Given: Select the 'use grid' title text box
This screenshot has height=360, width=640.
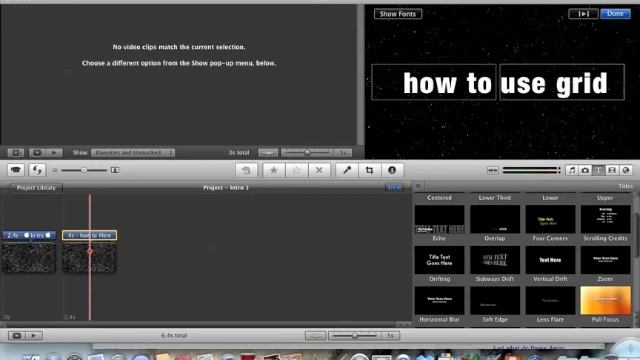Looking at the screenshot, I should pyautogui.click(x=562, y=82).
